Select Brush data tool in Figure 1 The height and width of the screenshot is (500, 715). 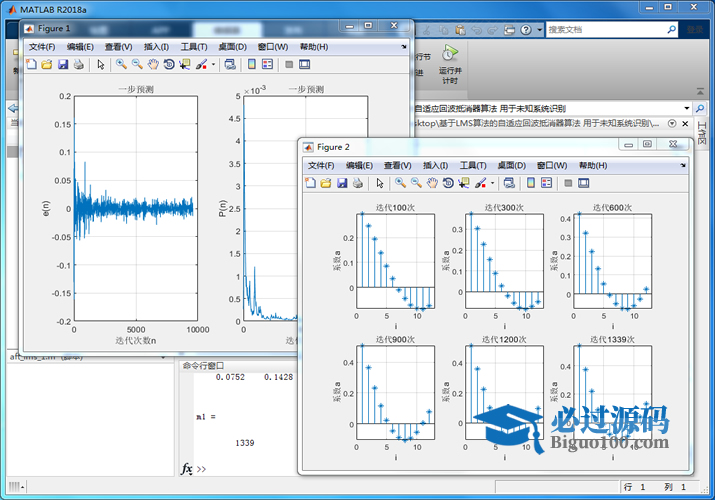tap(201, 64)
